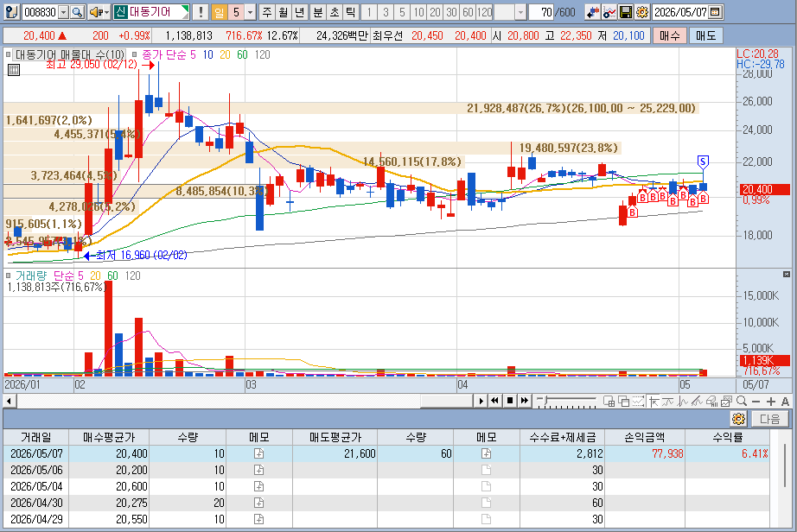Click the plus zoom in icon
This screenshot has width=797, height=532.
[770, 401]
